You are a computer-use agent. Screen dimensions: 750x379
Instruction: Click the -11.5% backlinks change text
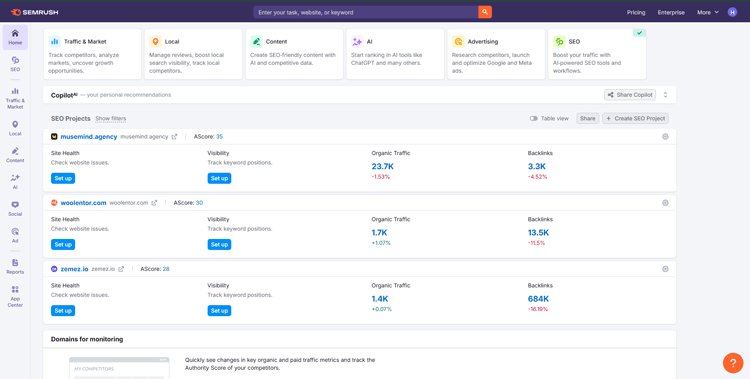(537, 243)
